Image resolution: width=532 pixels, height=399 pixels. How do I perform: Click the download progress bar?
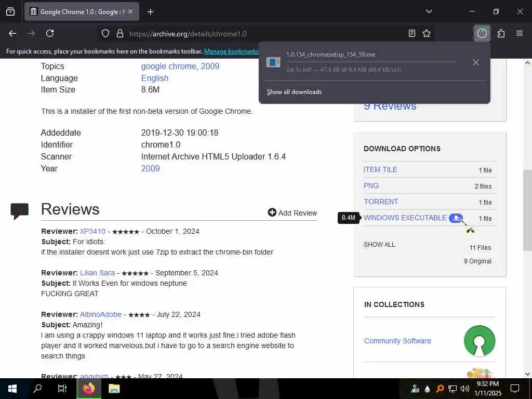click(x=371, y=62)
